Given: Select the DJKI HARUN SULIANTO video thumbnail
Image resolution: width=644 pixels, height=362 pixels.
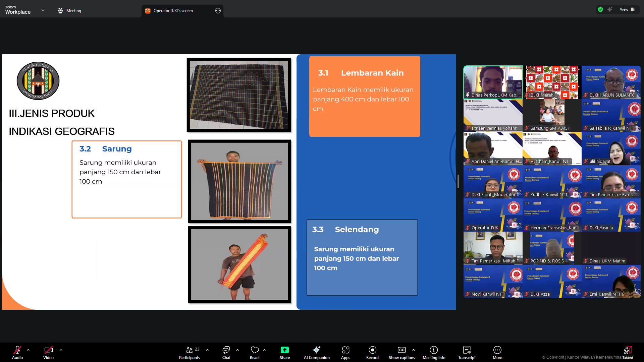Looking at the screenshot, I should pyautogui.click(x=611, y=82).
